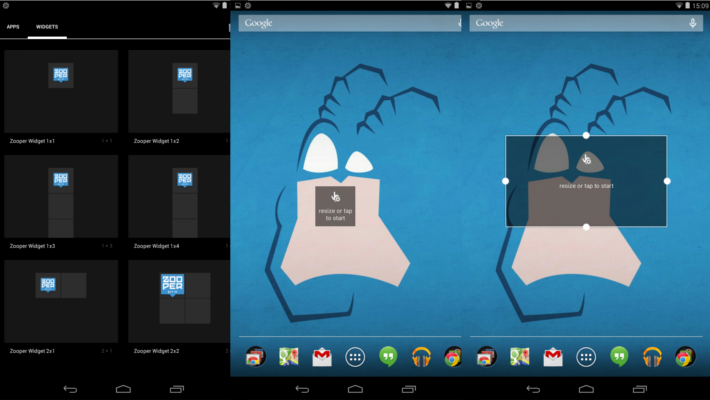Open Play Music from the right screen dock
Image resolution: width=710 pixels, height=400 pixels.
652,357
